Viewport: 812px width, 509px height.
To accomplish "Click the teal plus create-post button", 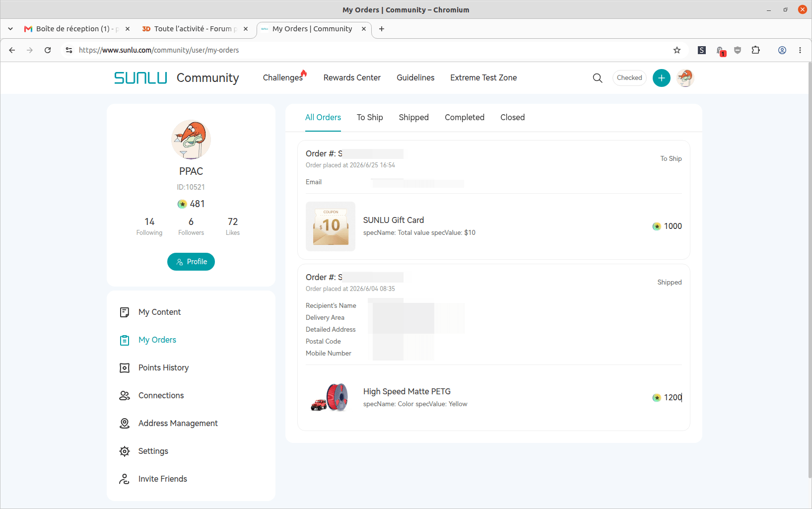I will point(661,78).
